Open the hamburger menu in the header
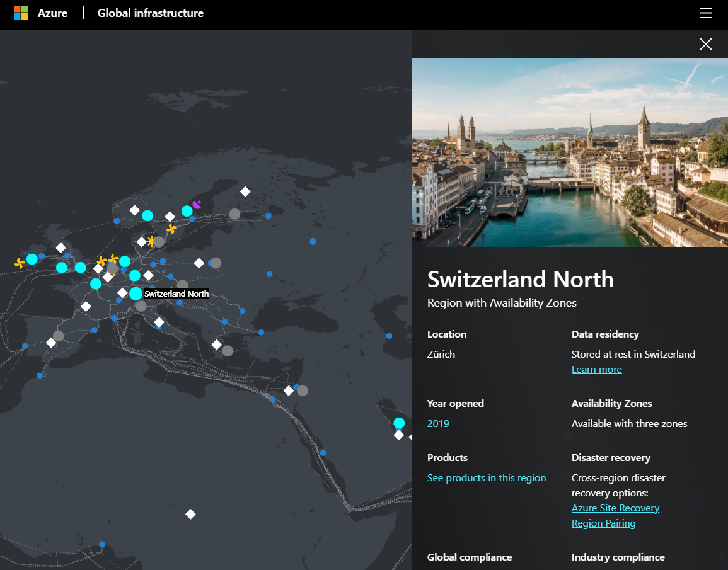The height and width of the screenshot is (570, 728). tap(706, 13)
